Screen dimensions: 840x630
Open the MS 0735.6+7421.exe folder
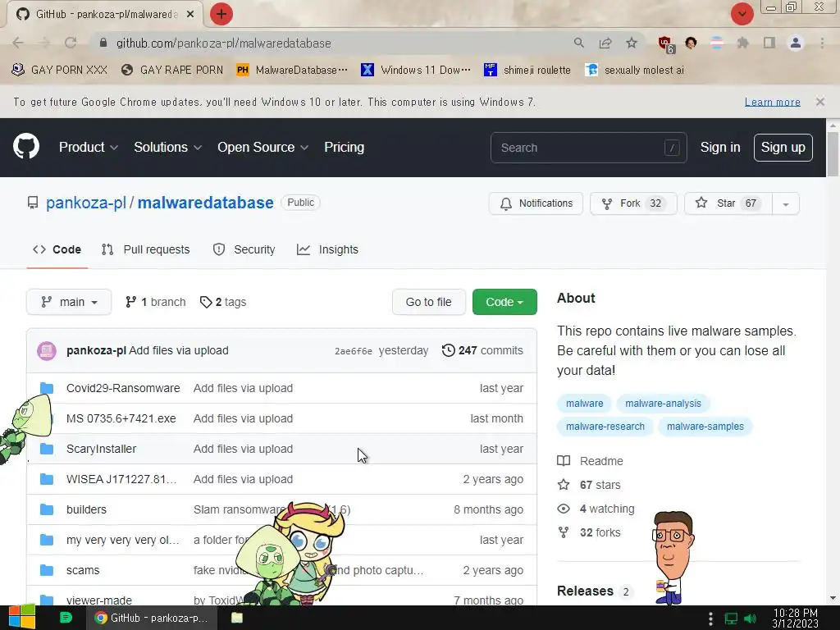(121, 418)
